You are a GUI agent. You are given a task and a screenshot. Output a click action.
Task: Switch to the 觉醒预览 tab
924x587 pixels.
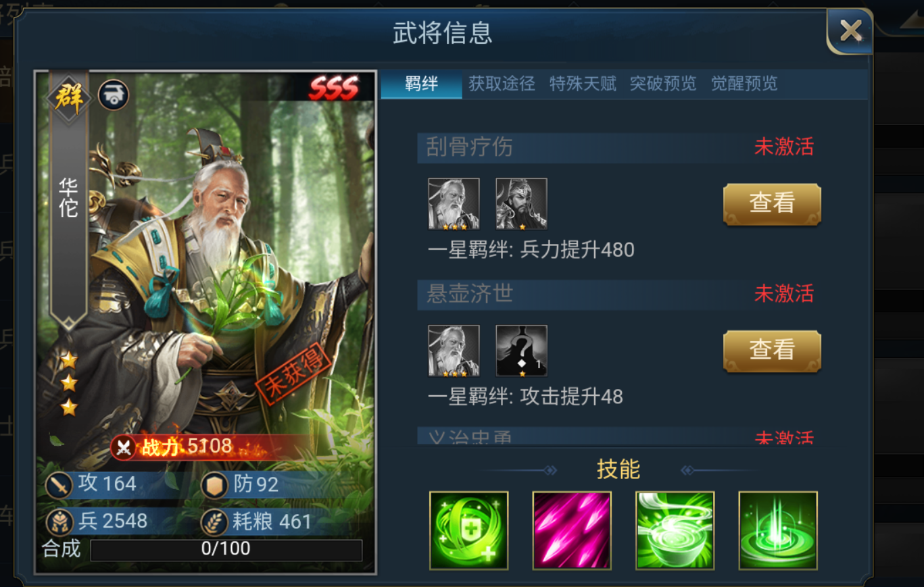coord(744,84)
